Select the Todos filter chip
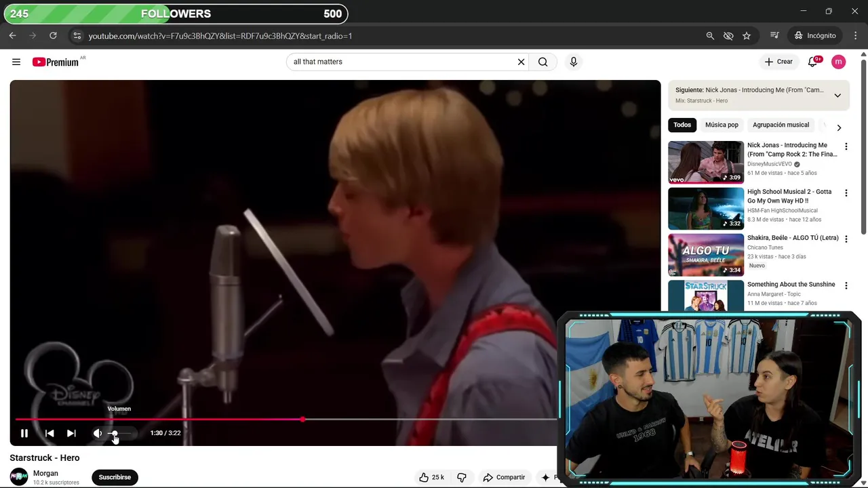The image size is (868, 488). [682, 125]
